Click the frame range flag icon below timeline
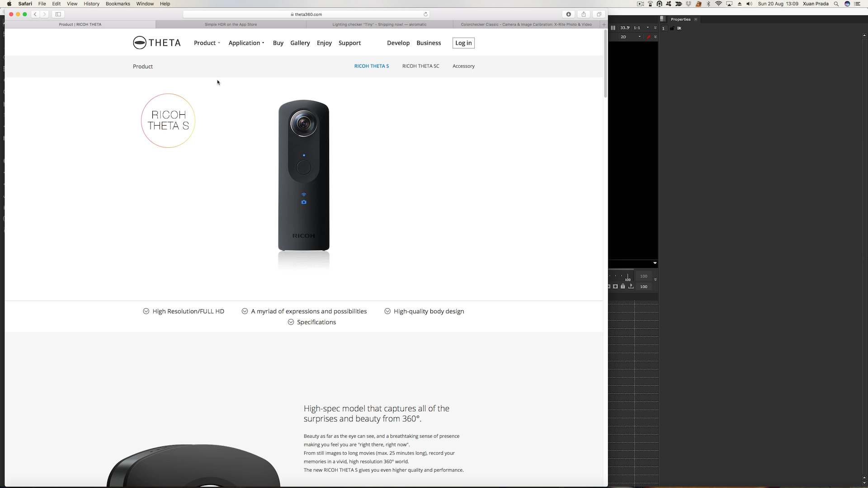This screenshot has width=868, height=488. pyautogui.click(x=631, y=286)
